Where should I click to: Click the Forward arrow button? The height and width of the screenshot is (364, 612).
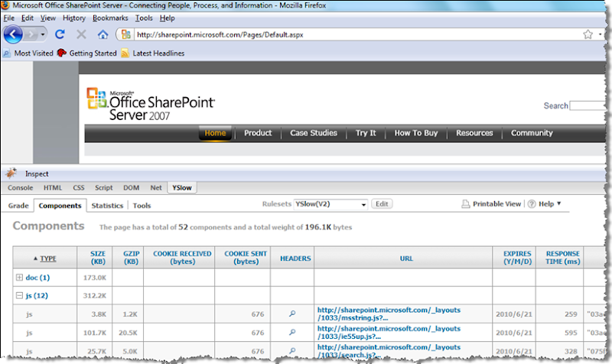pos(31,34)
